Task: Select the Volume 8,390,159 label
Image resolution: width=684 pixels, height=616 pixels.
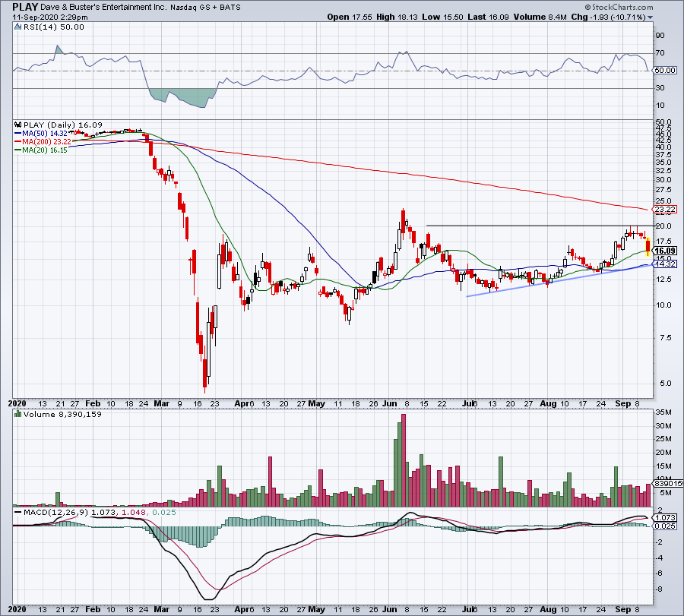Action: (62, 414)
